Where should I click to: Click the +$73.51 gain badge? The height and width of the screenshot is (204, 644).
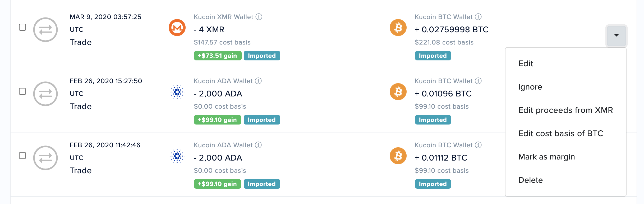coord(218,56)
